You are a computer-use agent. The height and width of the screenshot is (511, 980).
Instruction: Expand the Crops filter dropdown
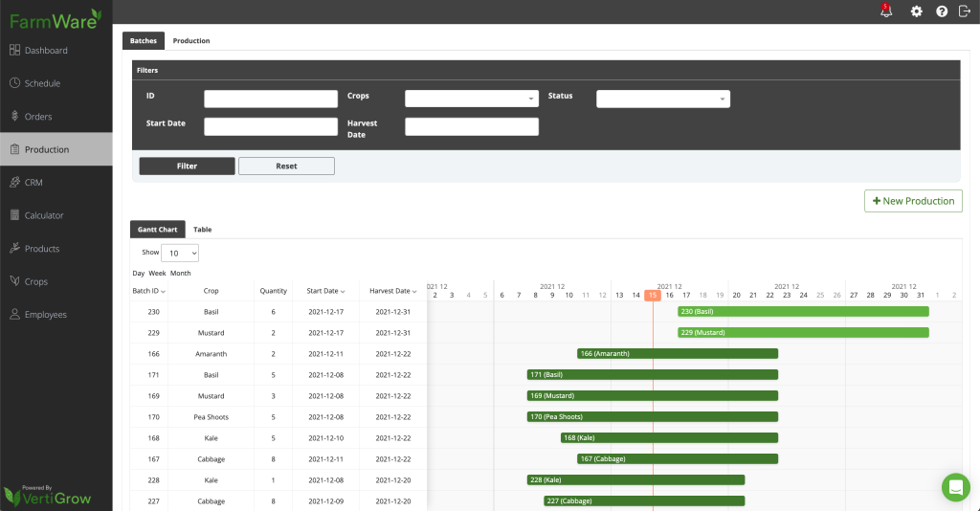click(x=472, y=99)
